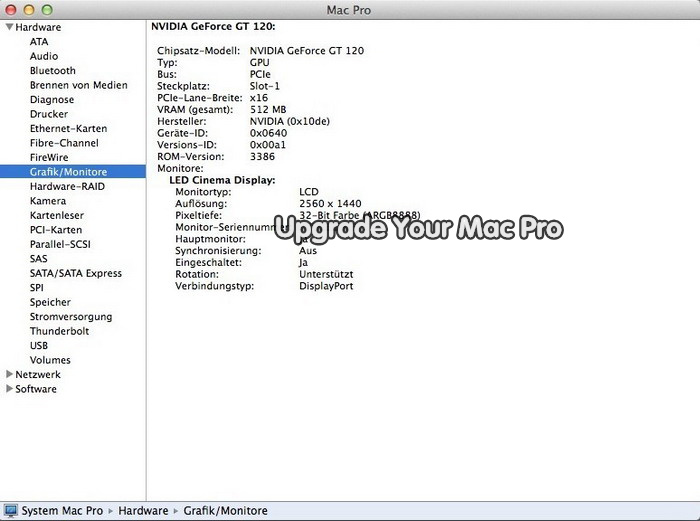Expand the Netzwerk section
The height and width of the screenshot is (521, 700).
coord(9,374)
